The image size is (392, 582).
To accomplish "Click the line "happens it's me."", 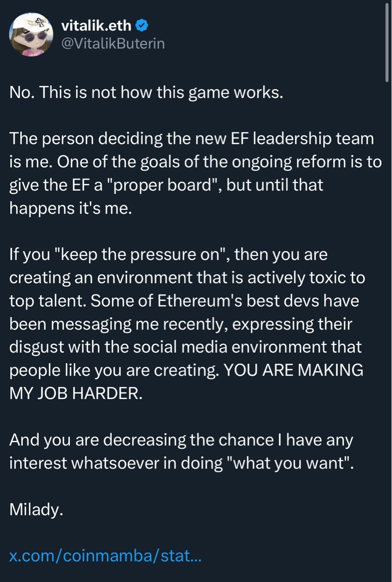I will [70, 209].
